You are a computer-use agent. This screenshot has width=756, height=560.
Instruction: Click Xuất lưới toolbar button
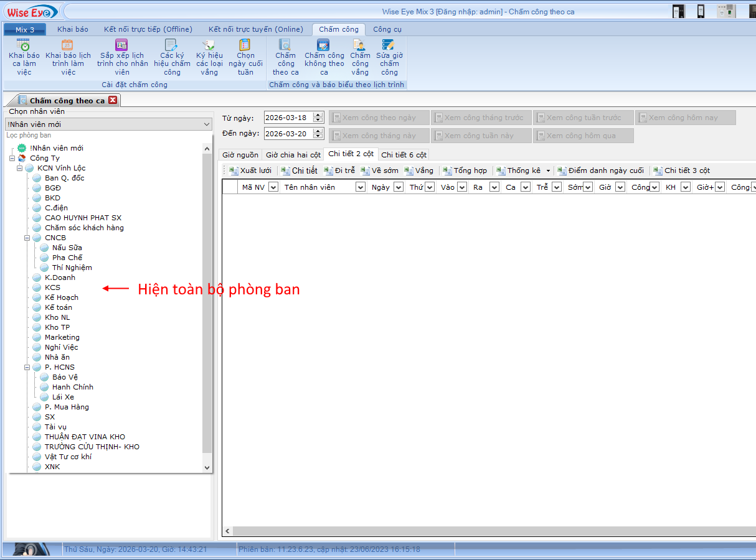[250, 170]
